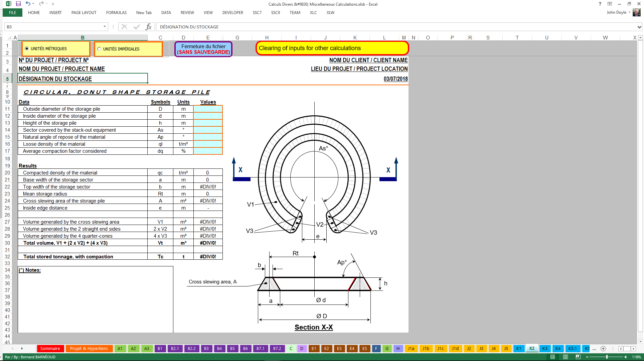Screen dimensions: 644x361
Task: Click Outside diameter value input cell
Action: [x=208, y=109]
